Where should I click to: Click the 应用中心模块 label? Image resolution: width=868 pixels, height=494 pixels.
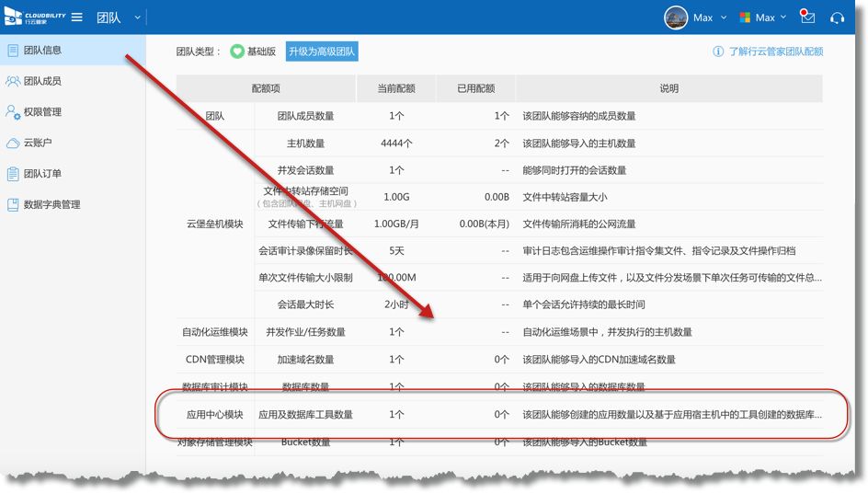point(215,414)
